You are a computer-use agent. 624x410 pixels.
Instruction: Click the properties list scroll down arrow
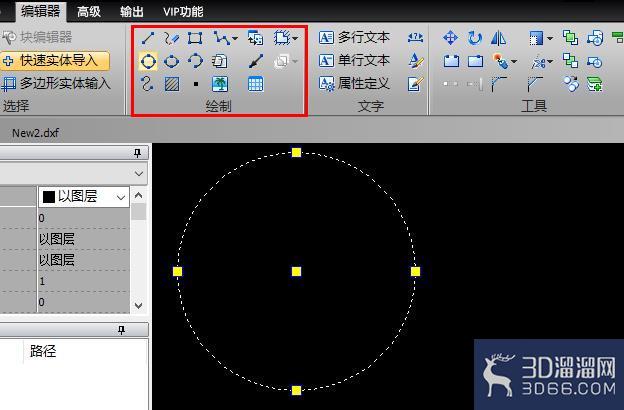[138, 306]
